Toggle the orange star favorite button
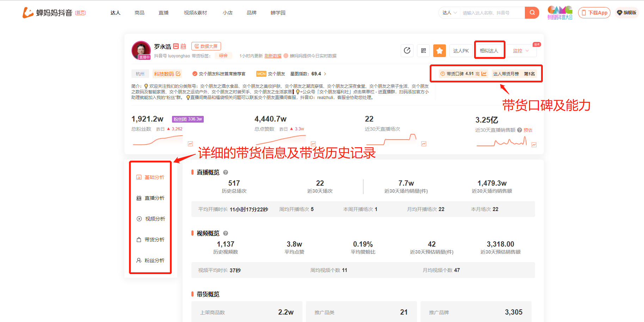 click(440, 51)
